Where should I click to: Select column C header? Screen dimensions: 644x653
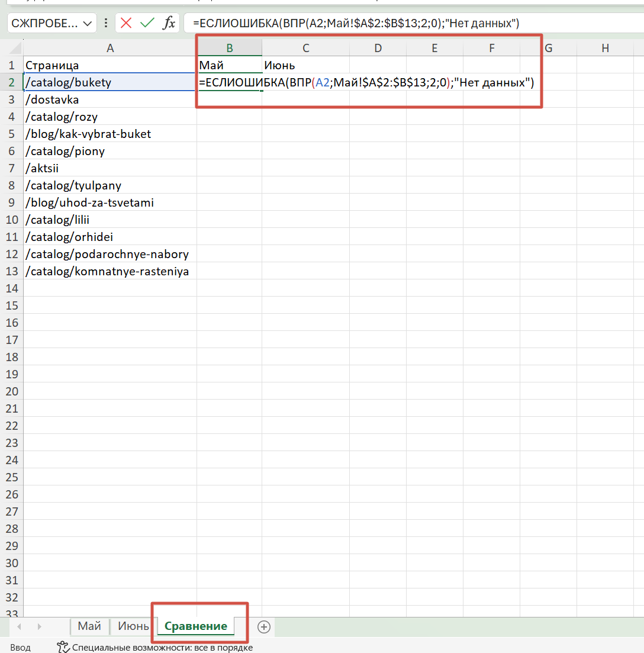coord(305,49)
